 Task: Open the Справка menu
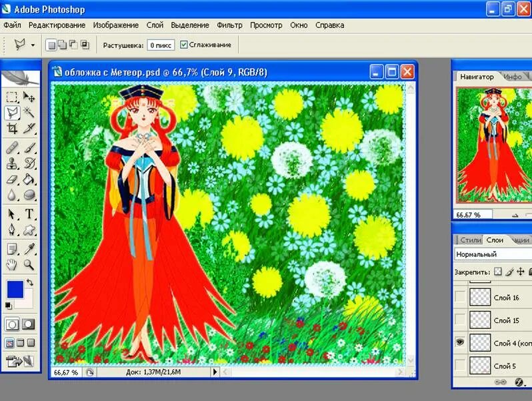(330, 25)
